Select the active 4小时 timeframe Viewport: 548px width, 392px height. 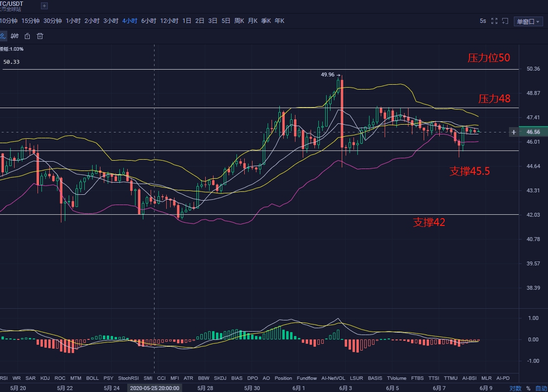pyautogui.click(x=130, y=21)
